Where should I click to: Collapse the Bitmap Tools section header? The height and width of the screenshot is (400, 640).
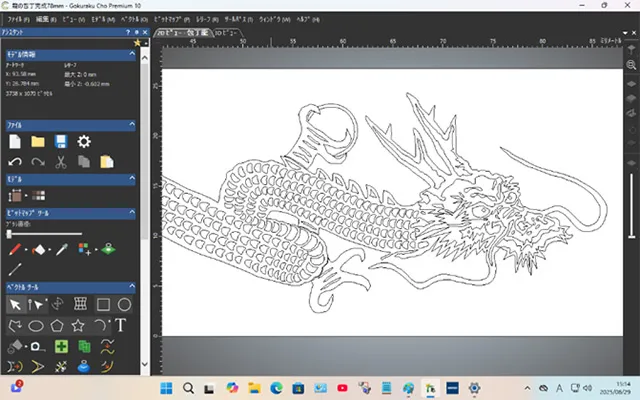click(132, 213)
